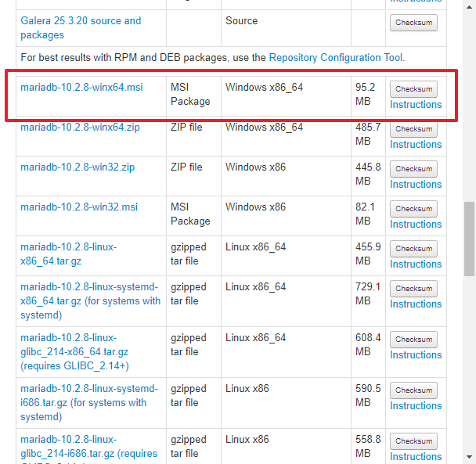Open Instructions for winx64.msi package
Screen dimensions: 476x464
[416, 104]
